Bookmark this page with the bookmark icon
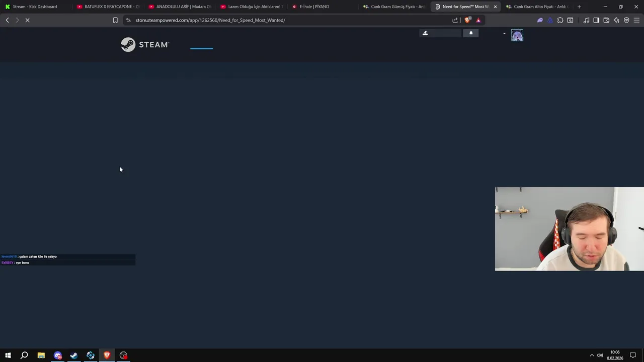This screenshot has width=644, height=362. [x=115, y=20]
